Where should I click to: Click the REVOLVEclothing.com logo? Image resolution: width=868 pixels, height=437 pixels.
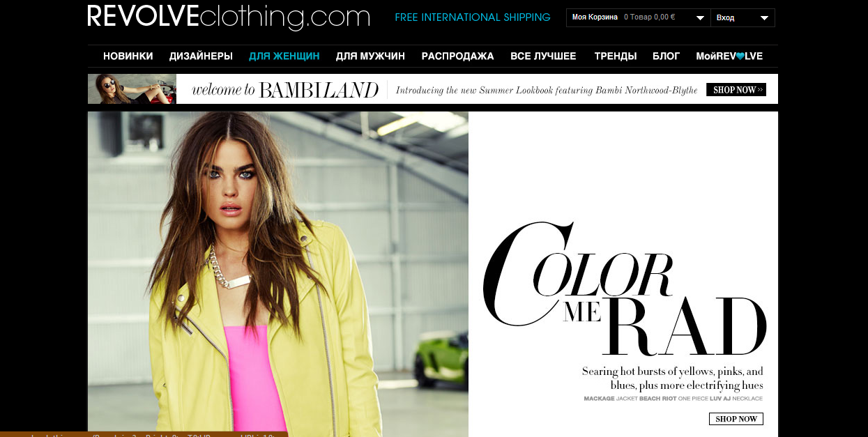point(229,17)
